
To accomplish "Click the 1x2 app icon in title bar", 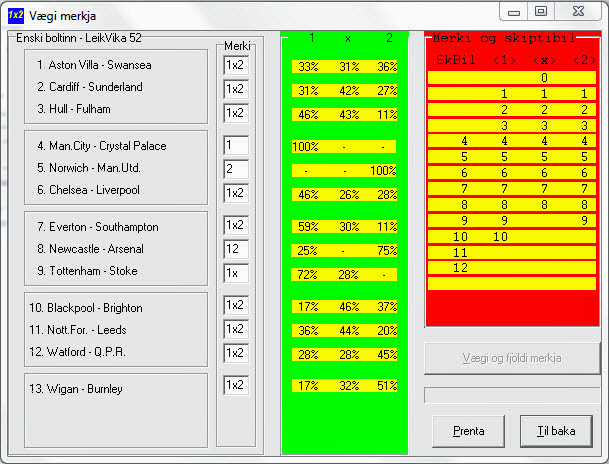I will point(16,16).
